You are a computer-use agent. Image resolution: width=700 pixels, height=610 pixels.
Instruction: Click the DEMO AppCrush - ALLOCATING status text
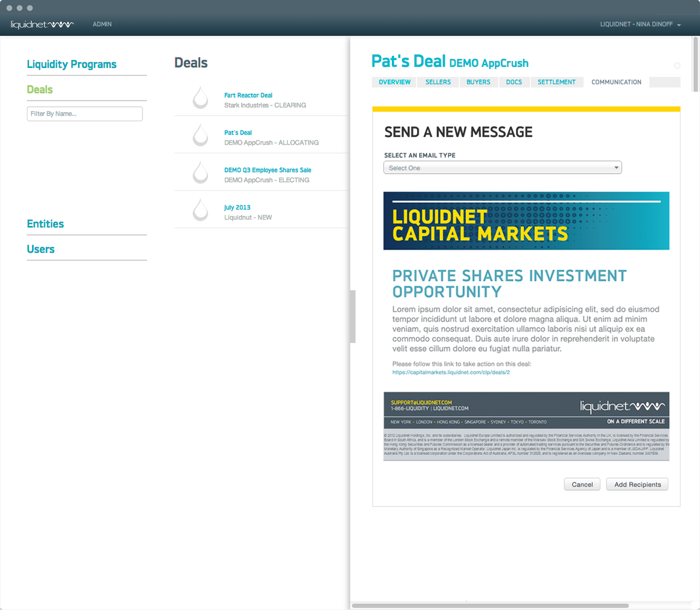(x=271, y=143)
